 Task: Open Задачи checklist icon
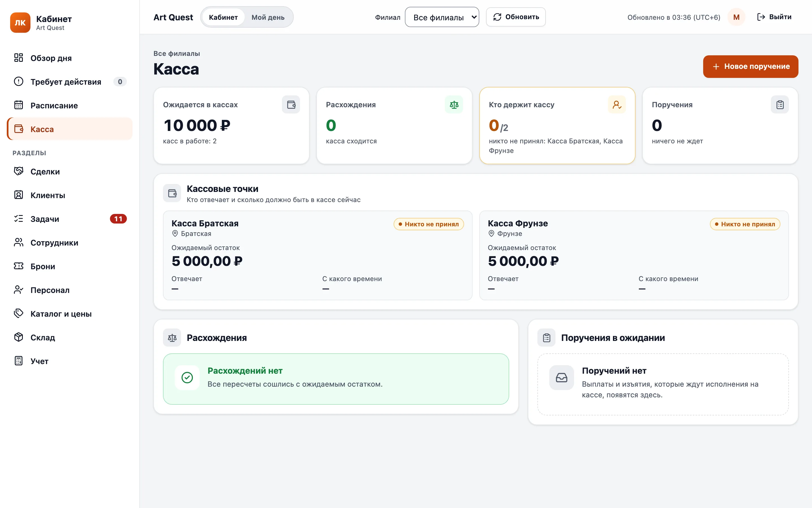(x=18, y=219)
